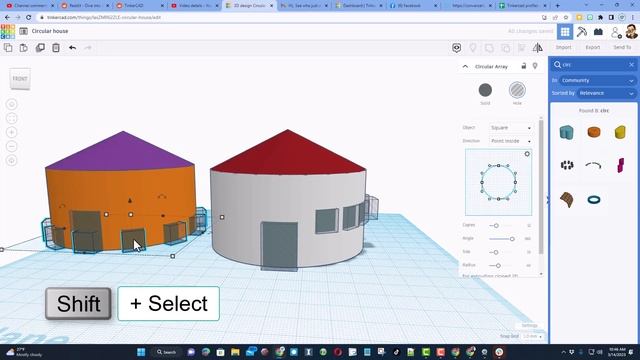Click the shapes search field
The image size is (640, 360).
pos(594,65)
